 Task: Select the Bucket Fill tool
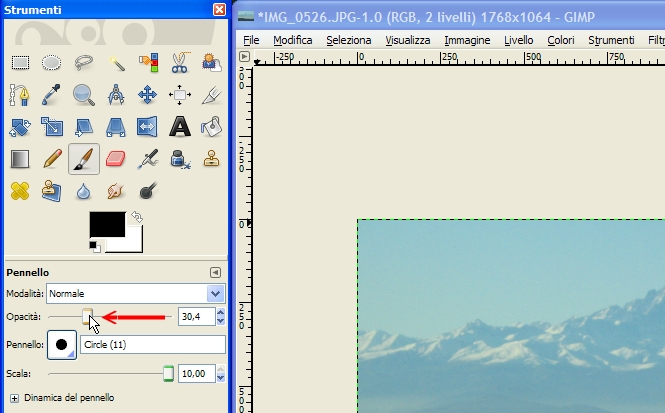[x=212, y=127]
